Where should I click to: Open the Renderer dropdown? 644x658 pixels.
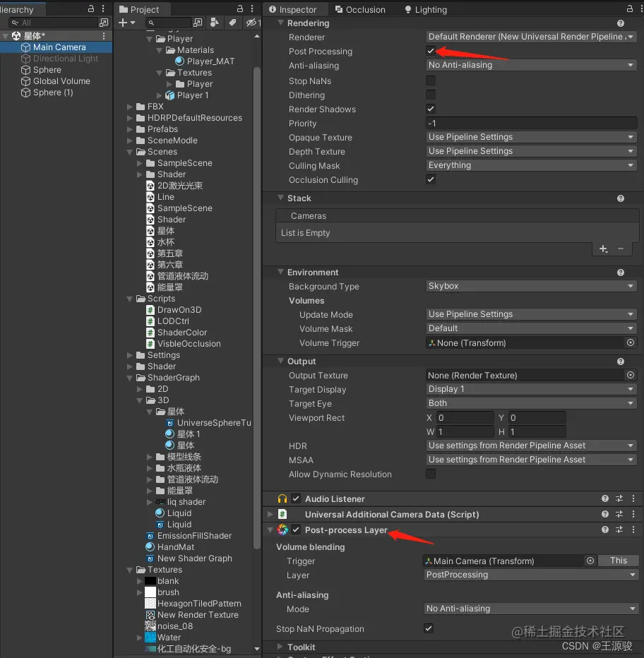click(x=531, y=37)
